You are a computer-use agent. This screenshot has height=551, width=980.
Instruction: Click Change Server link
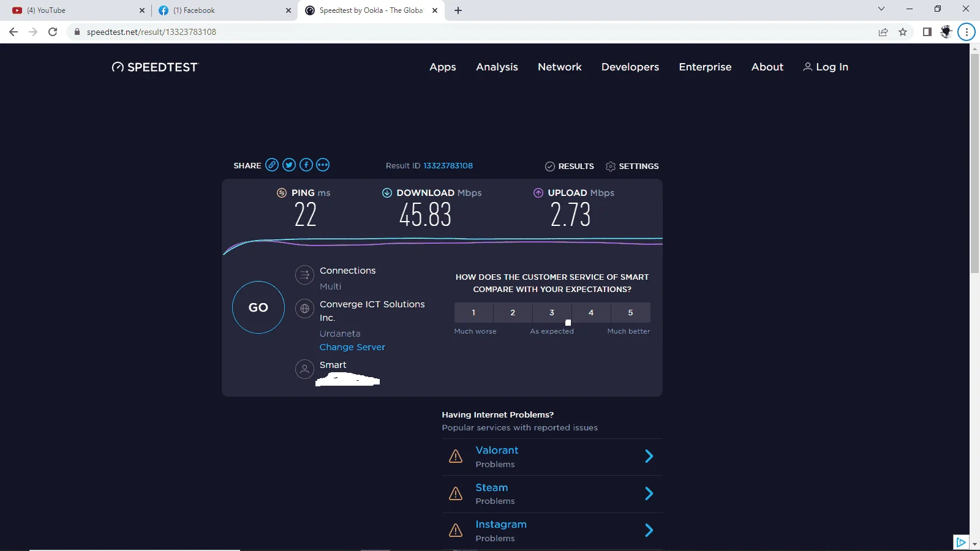pos(352,347)
